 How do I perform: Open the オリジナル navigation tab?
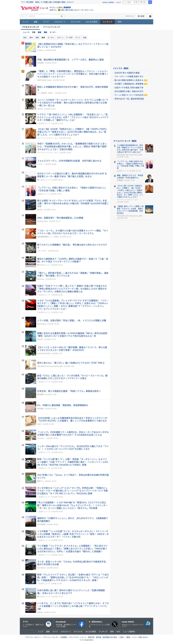[x=76, y=22]
